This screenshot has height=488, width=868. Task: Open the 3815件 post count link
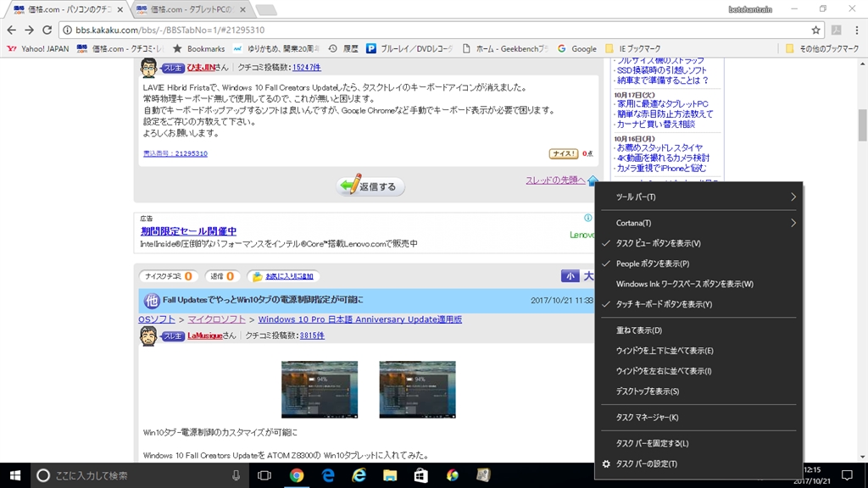tap(312, 335)
